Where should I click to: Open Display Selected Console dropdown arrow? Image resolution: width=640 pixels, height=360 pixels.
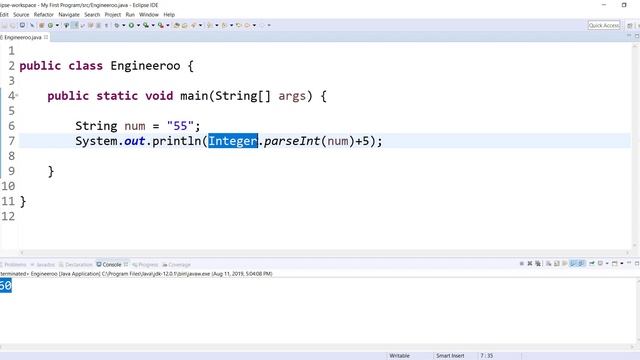click(x=607, y=263)
